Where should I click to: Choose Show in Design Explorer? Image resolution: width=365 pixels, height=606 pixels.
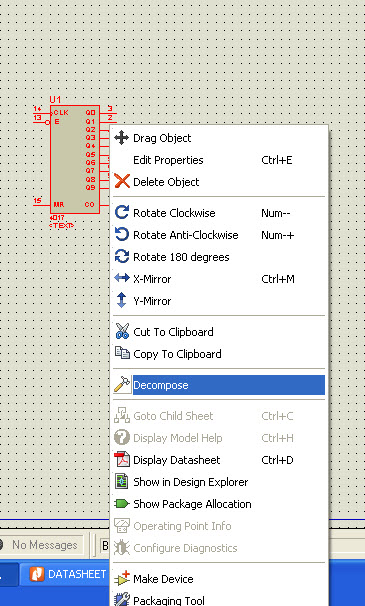219,482
